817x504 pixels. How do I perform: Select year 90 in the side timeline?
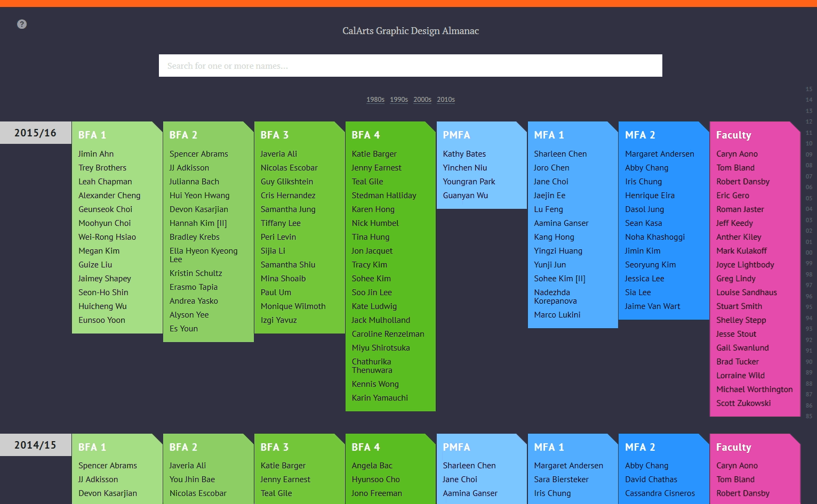[x=809, y=362]
